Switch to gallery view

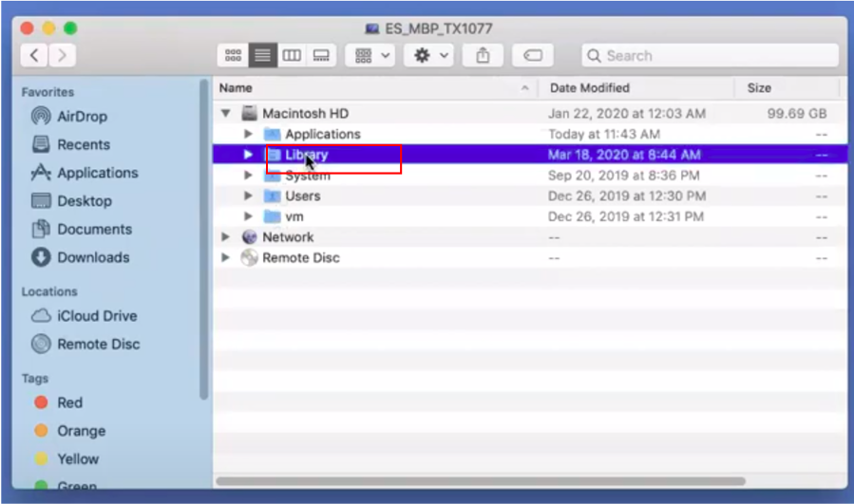click(321, 55)
